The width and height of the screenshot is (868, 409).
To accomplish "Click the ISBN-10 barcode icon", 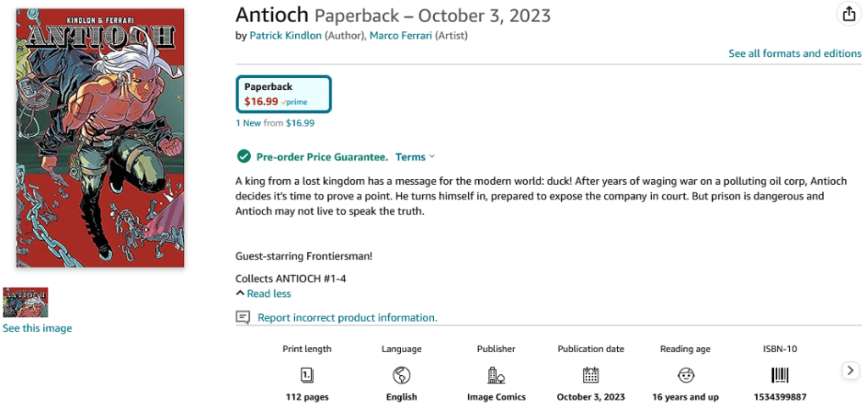I will tap(780, 375).
